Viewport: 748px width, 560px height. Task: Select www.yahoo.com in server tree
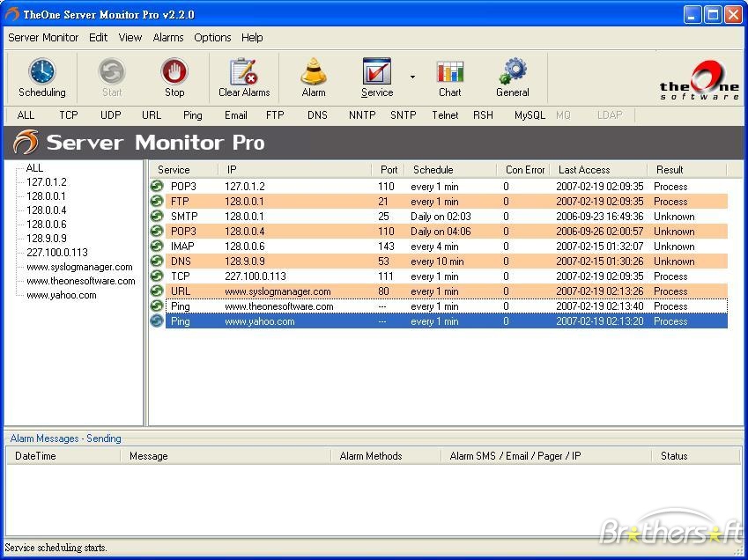(62, 295)
